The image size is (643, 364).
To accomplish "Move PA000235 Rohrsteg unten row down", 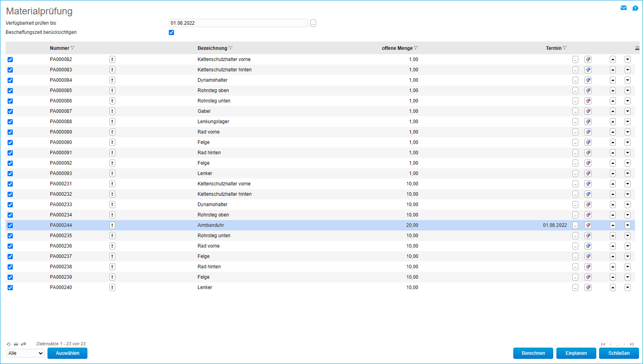I will [x=627, y=236].
